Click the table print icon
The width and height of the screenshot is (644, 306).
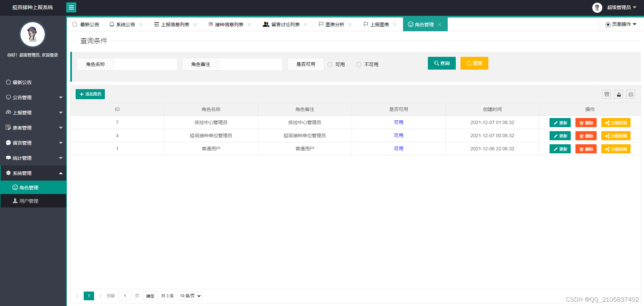(x=631, y=94)
